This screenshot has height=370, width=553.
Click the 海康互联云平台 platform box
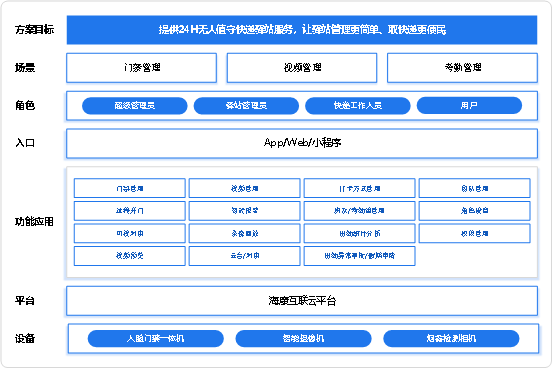pyautogui.click(x=302, y=301)
